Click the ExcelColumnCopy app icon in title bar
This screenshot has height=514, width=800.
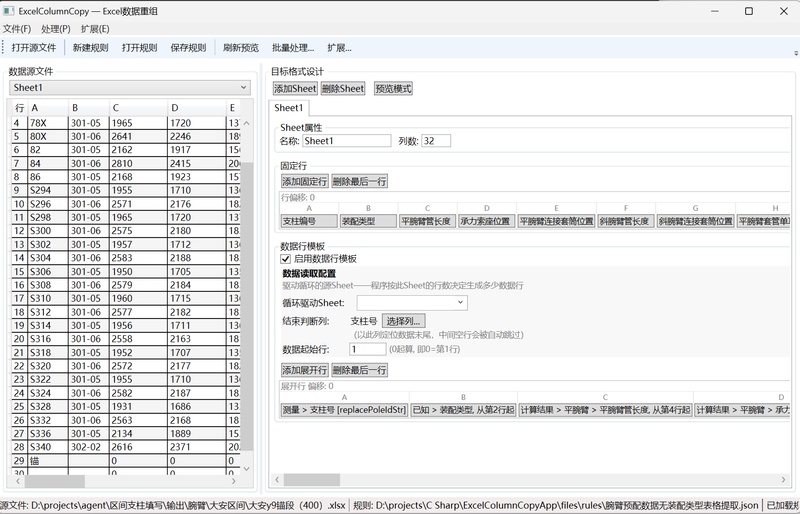coord(9,11)
